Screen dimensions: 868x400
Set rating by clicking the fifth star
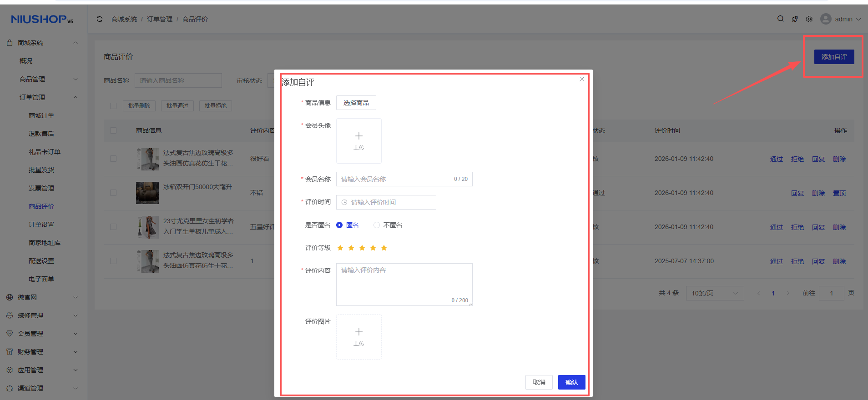click(384, 248)
